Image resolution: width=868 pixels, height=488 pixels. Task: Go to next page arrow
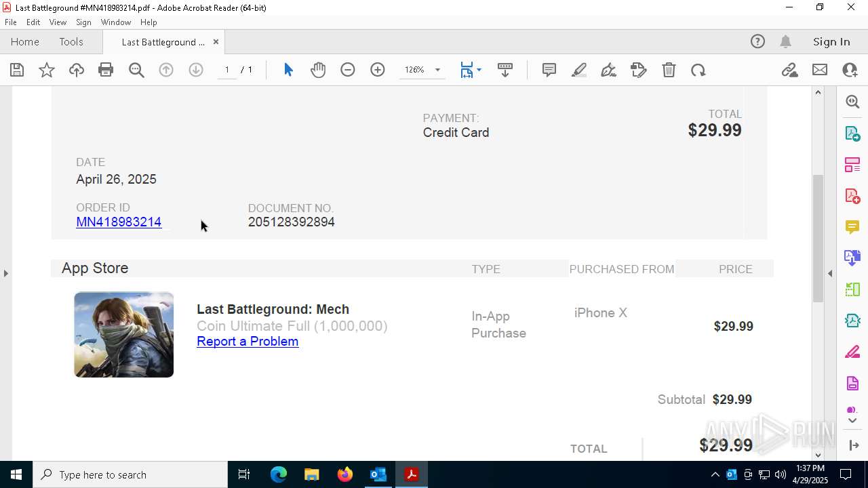pyautogui.click(x=196, y=70)
